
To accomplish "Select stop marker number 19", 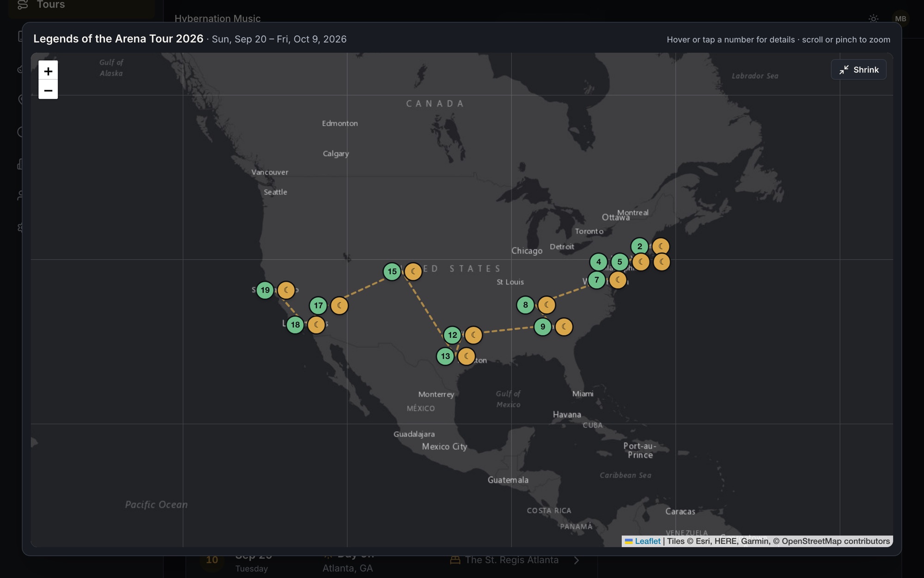I will tap(265, 290).
